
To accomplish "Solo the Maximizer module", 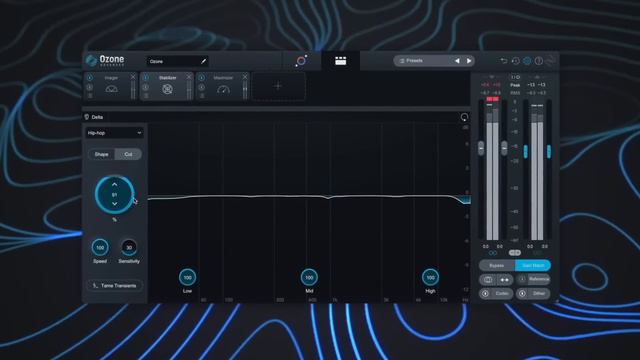I will [x=202, y=87].
